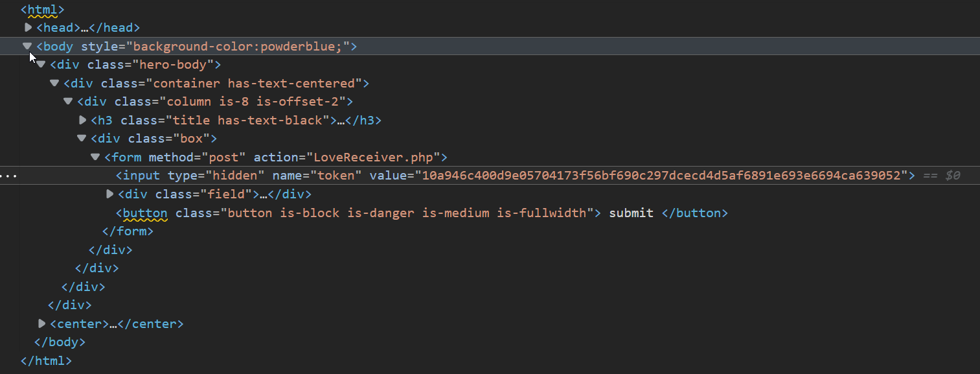This screenshot has height=374, width=980.
Task: Expand the h3 title element
Action: pos(82,120)
